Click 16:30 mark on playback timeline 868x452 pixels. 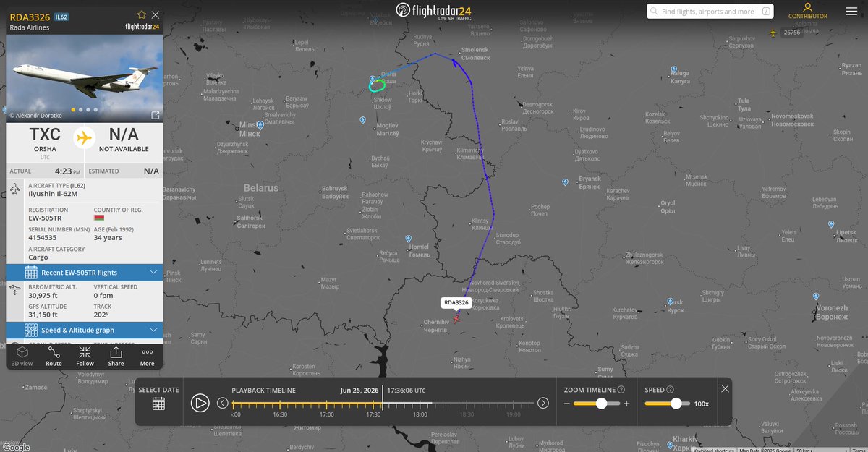(280, 414)
